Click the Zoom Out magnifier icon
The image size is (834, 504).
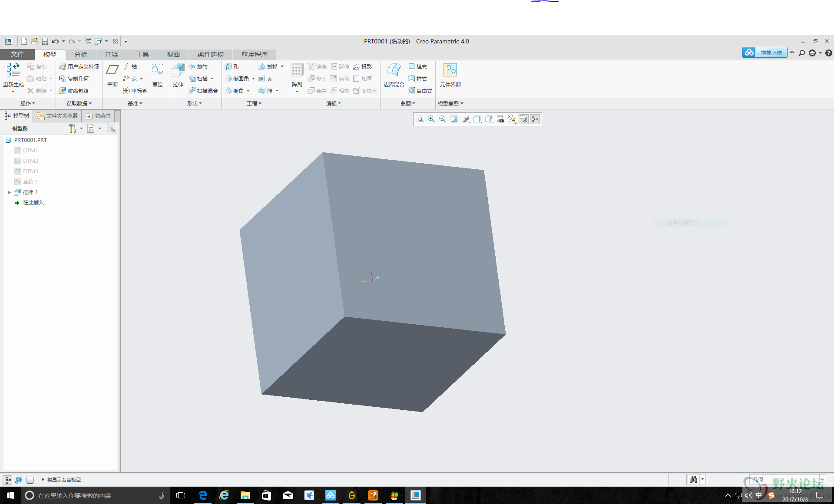click(443, 119)
